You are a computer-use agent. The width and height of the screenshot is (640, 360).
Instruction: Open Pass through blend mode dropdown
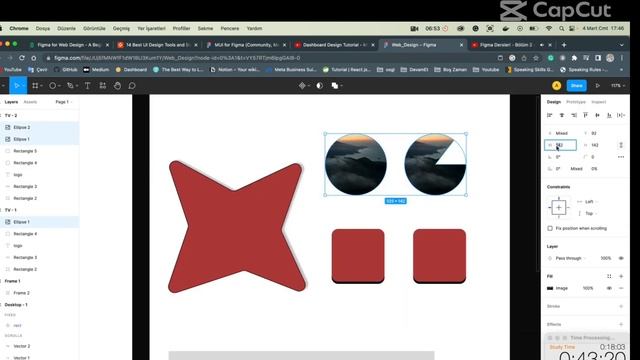571,258
